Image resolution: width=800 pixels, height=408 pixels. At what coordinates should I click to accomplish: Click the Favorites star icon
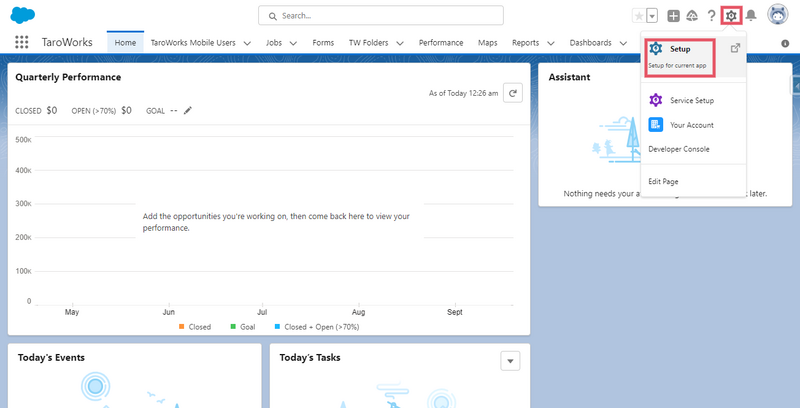coord(639,16)
